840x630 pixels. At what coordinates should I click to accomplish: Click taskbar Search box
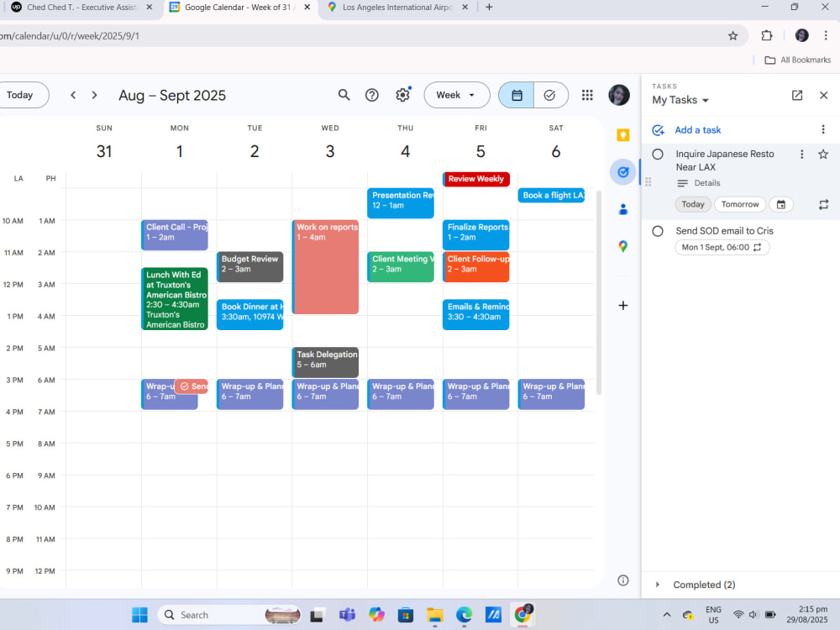click(x=229, y=615)
